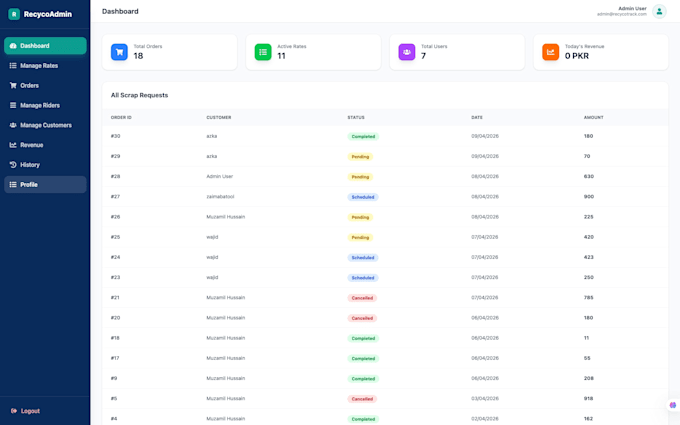680x425 pixels.
Task: Click amount 785 in the table
Action: click(x=588, y=298)
